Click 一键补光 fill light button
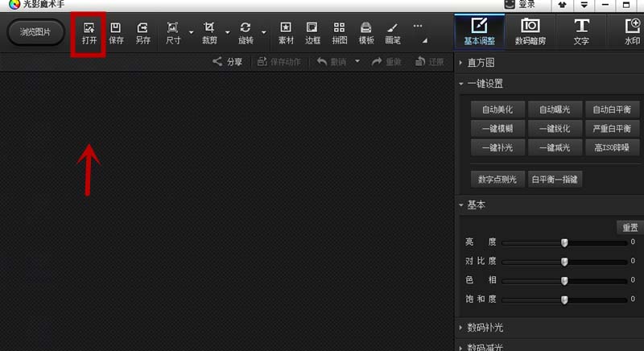The height and width of the screenshot is (351, 644). 497,147
